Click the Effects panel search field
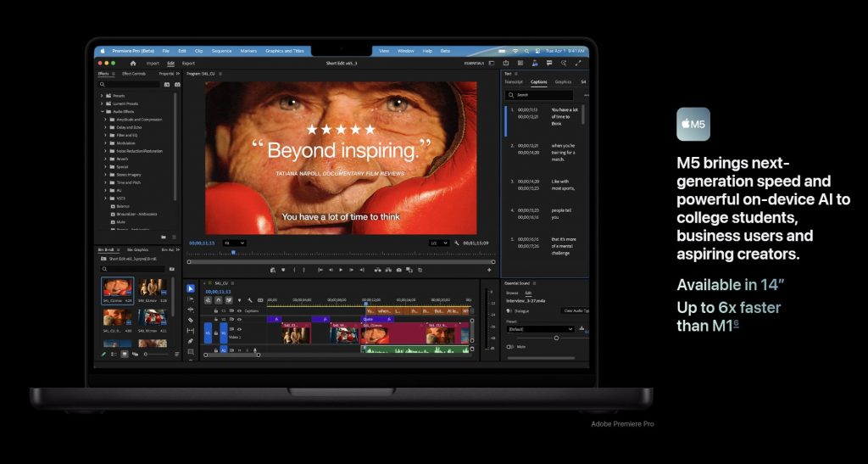The image size is (868, 464). [x=131, y=84]
